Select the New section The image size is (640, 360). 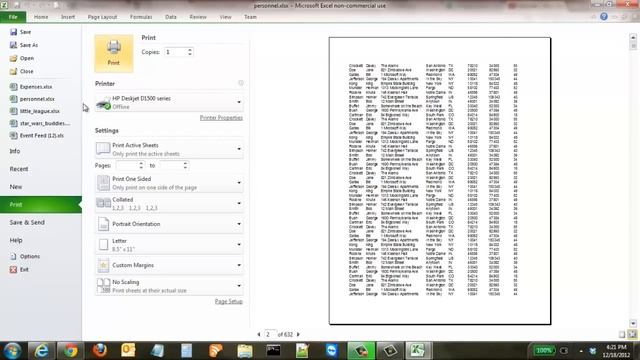(x=16, y=187)
